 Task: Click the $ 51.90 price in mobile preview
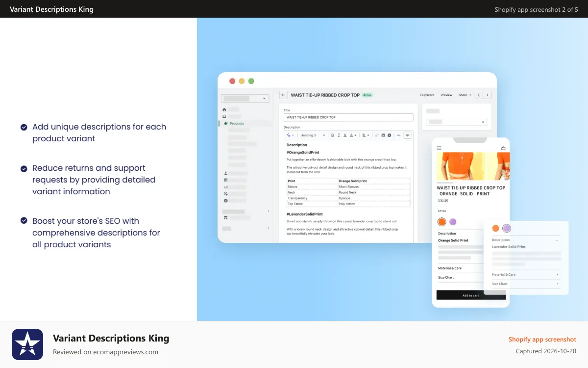coord(443,200)
